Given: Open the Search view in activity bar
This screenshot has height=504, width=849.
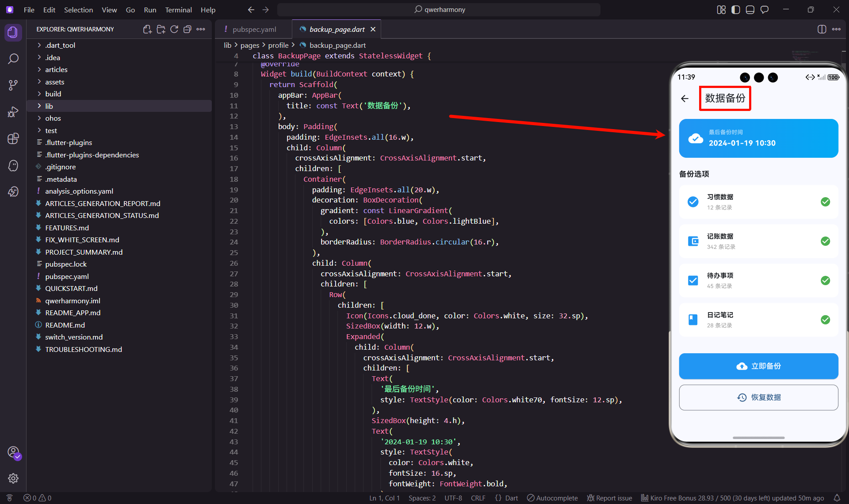Looking at the screenshot, I should coord(13,59).
